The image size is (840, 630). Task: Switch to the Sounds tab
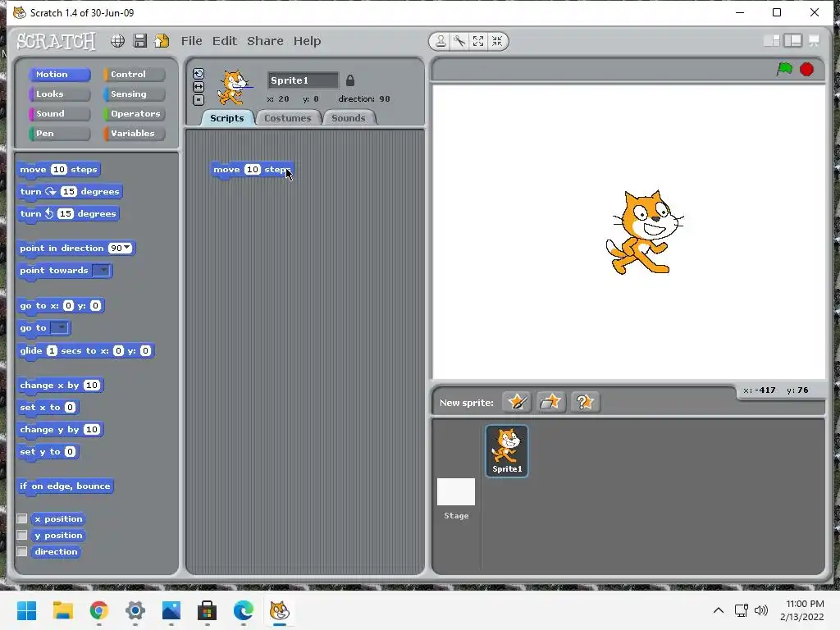pos(349,118)
